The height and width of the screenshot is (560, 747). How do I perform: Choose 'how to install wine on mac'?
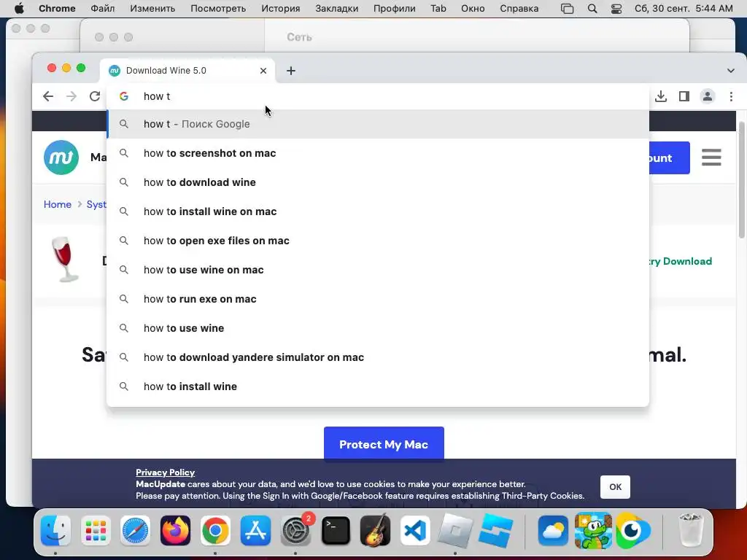pos(378,211)
